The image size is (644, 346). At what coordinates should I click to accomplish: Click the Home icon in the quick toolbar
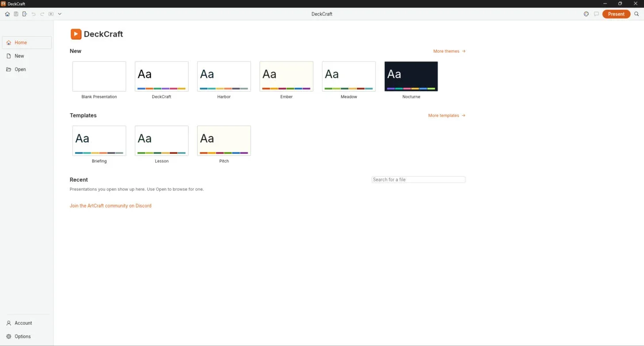point(7,14)
